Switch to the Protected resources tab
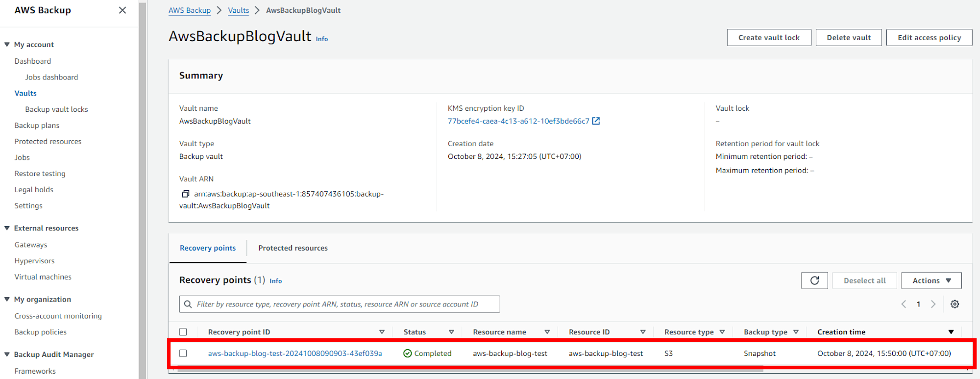This screenshot has height=379, width=980. tap(293, 248)
